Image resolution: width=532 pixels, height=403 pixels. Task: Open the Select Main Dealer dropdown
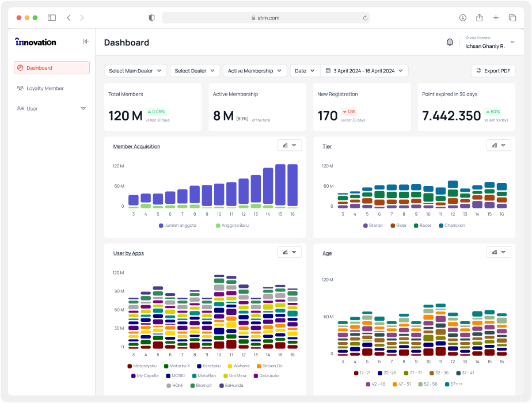(135, 71)
